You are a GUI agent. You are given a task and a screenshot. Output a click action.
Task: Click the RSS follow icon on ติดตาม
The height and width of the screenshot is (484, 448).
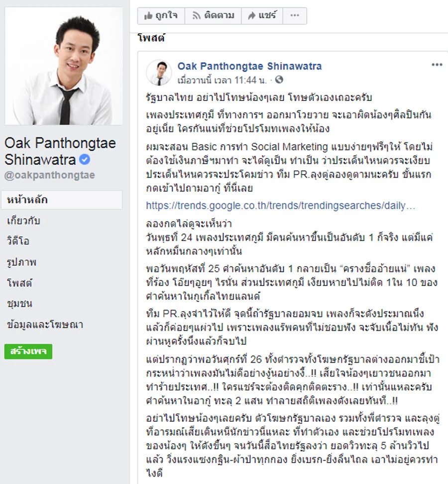point(196,15)
